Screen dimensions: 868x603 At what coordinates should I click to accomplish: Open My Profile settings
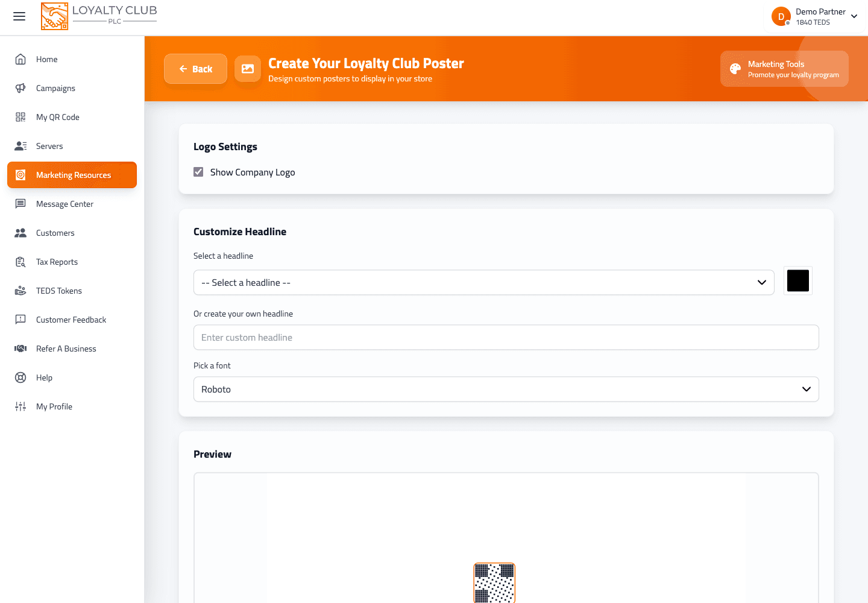72,406
